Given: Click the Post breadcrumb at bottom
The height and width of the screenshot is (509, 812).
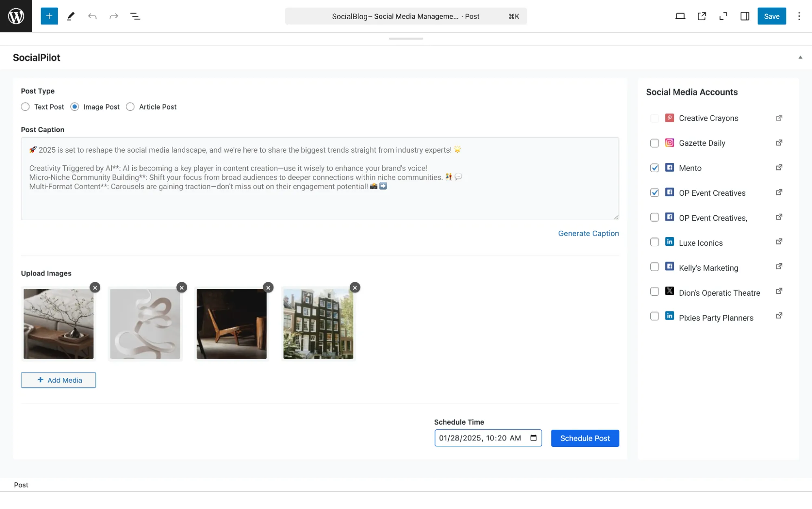Looking at the screenshot, I should pos(21,485).
